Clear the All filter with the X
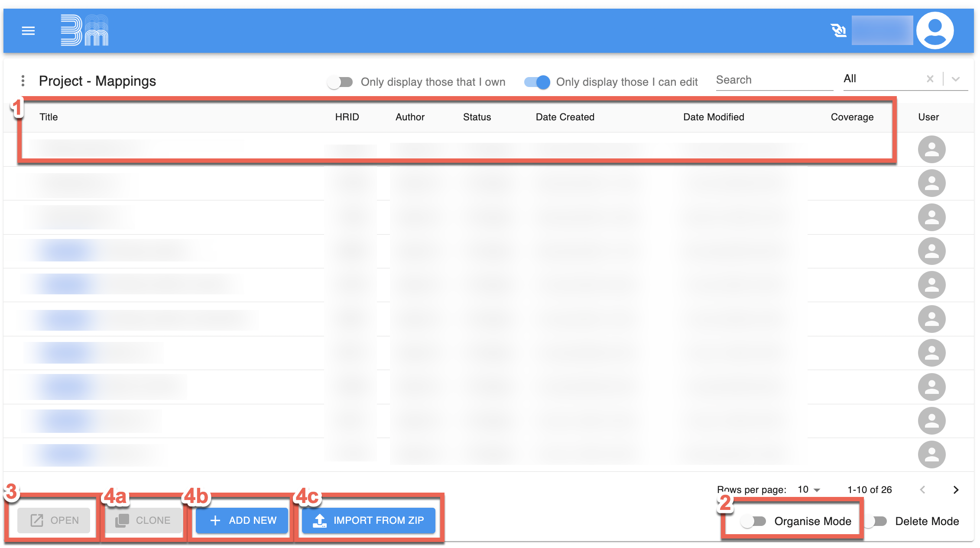 930,79
